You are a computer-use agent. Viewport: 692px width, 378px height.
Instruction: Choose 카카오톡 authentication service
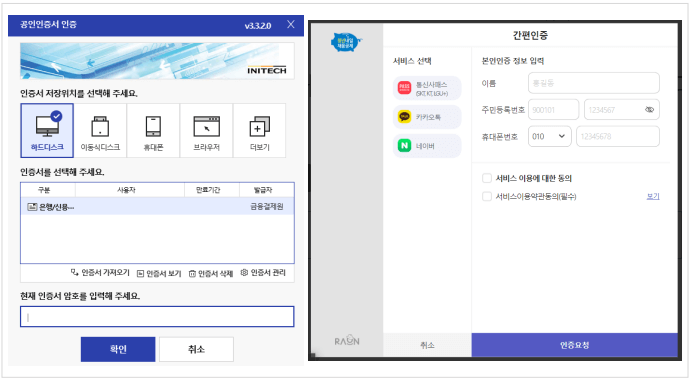[427, 117]
